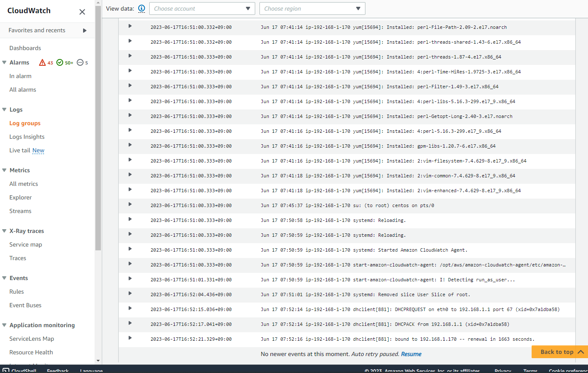Expand the vim-enhanced installed log event
Image resolution: width=588 pixels, height=373 pixels.
130,190
